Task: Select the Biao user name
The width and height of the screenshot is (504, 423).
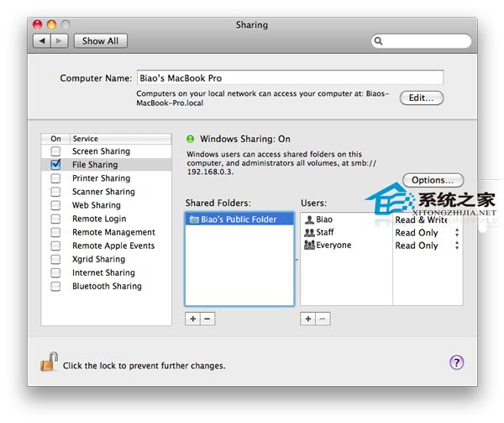Action: coord(324,219)
